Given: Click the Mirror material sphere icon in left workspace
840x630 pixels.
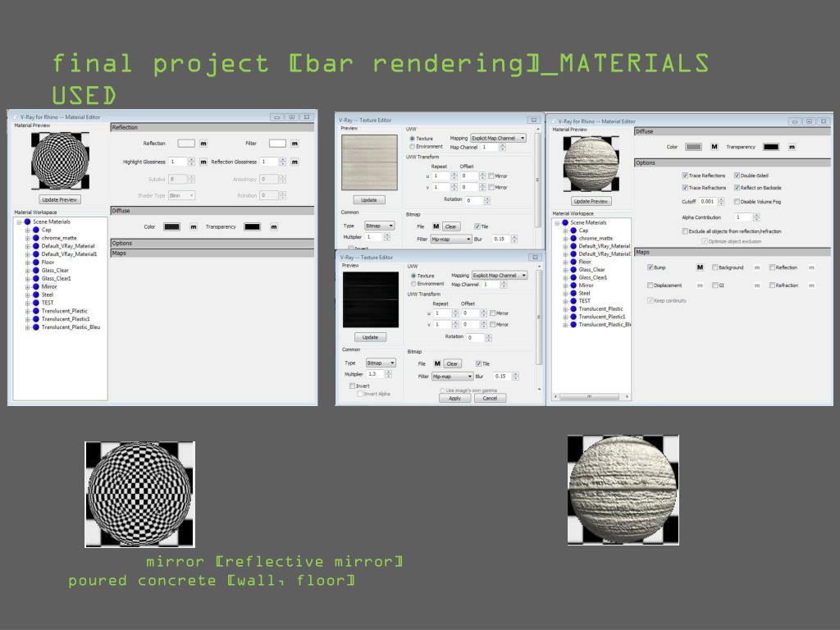Looking at the screenshot, I should pyautogui.click(x=36, y=286).
